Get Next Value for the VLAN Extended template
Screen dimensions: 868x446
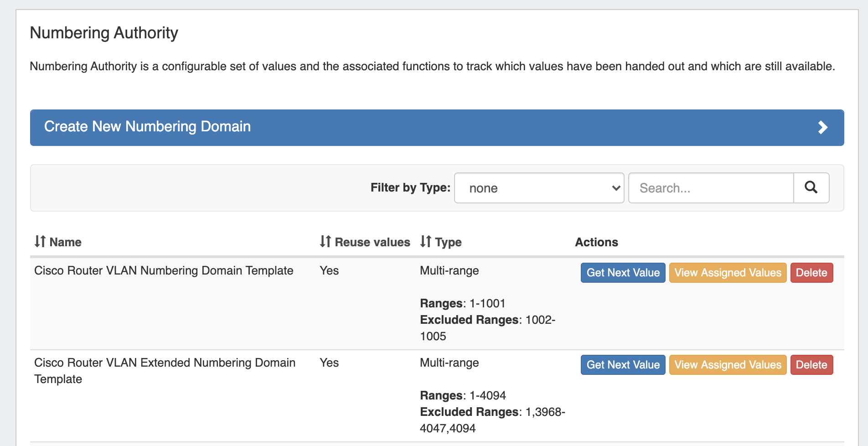tap(623, 365)
